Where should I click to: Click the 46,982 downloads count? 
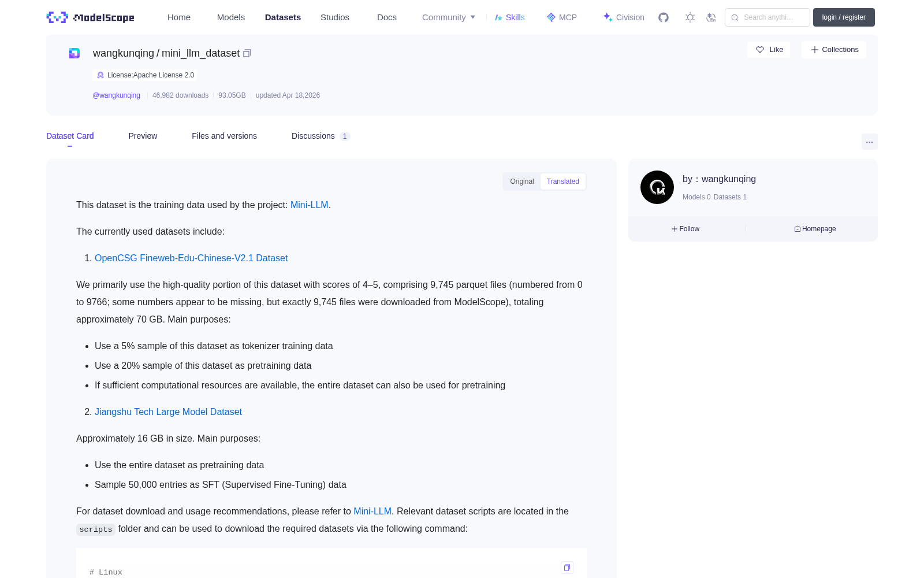point(180,95)
